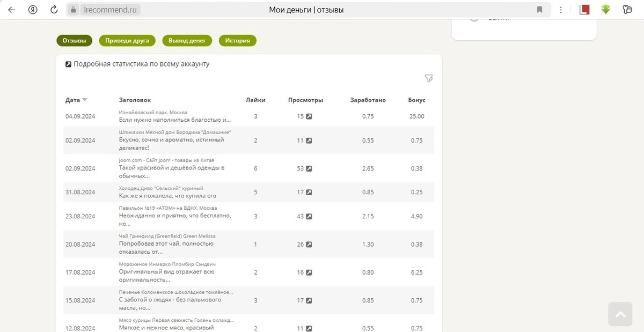Open views chart icon for Павильон №19 row
This screenshot has height=332, width=644.
pyautogui.click(x=309, y=216)
